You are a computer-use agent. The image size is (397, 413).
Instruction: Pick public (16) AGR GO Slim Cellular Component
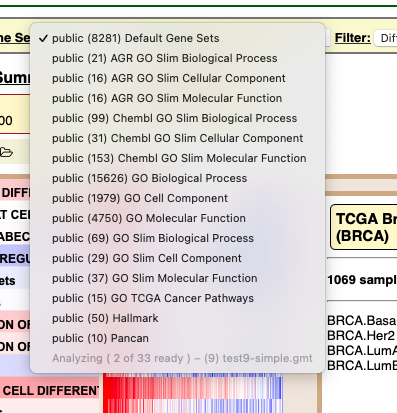point(177,78)
